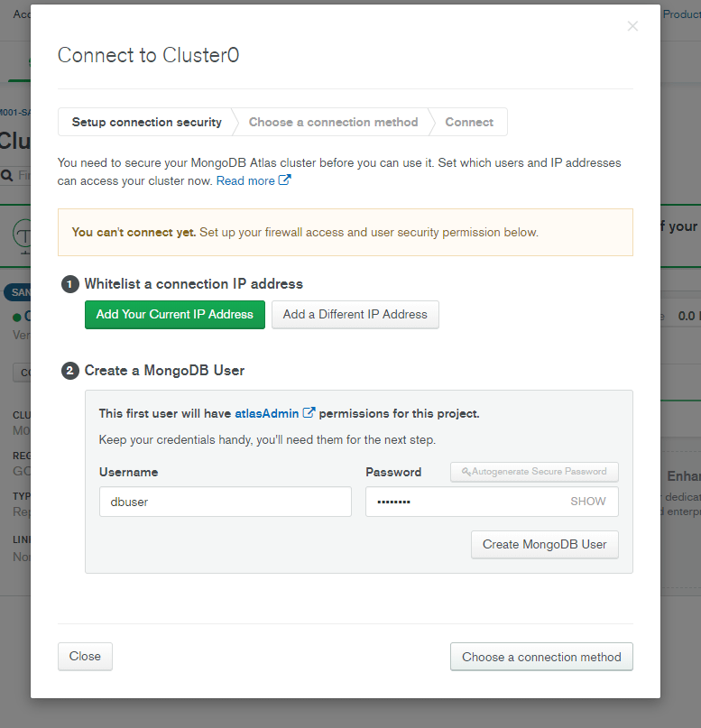
Task: Click the external link icon beside Read more
Action: point(284,180)
